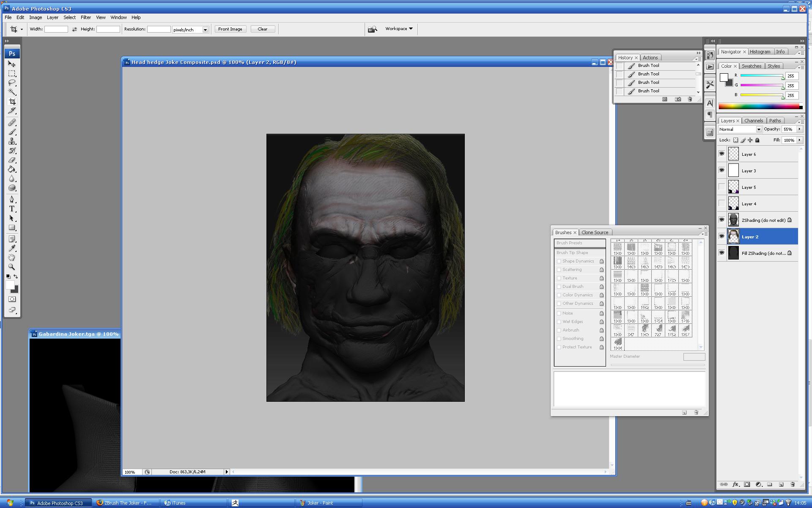Enable the Scattering checkbox in Brushes
812x508 pixels.
click(559, 270)
